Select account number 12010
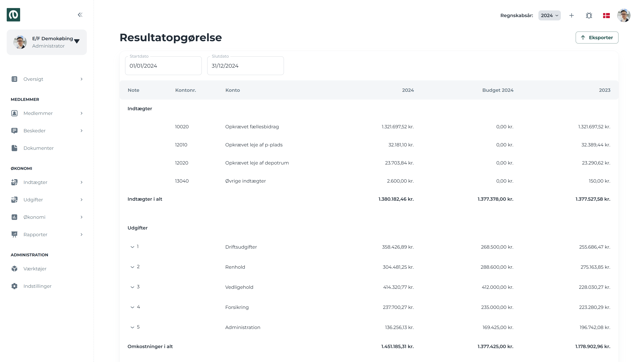This screenshot has width=644, height=362. click(181, 145)
